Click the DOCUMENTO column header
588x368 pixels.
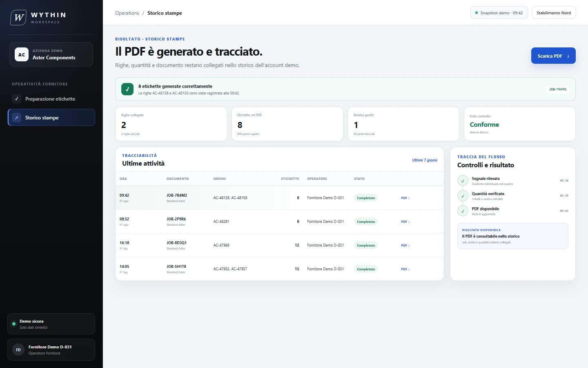coord(178,179)
